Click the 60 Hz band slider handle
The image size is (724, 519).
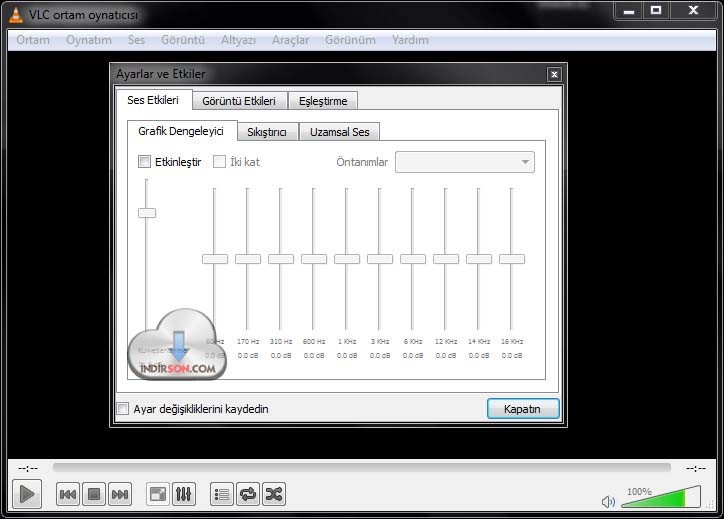215,259
